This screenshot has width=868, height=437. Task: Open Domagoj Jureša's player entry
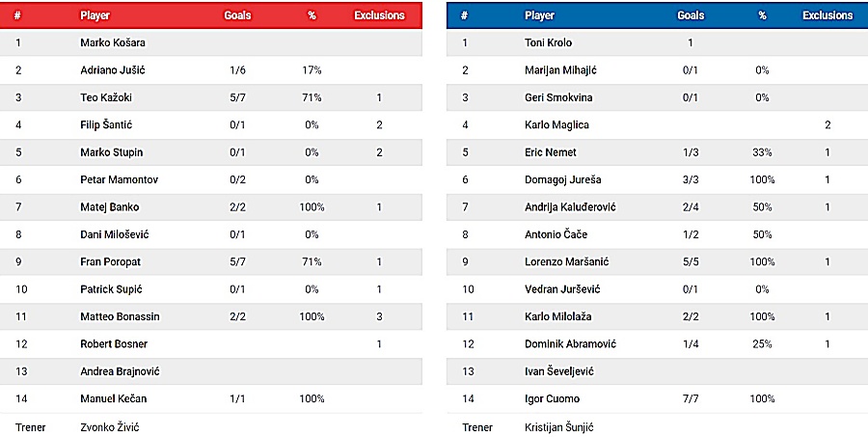click(x=561, y=179)
